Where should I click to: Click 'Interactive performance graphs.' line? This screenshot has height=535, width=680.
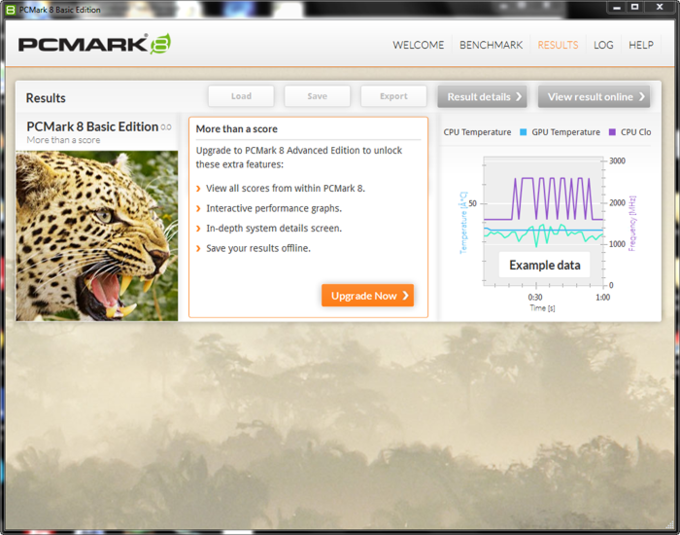274,209
